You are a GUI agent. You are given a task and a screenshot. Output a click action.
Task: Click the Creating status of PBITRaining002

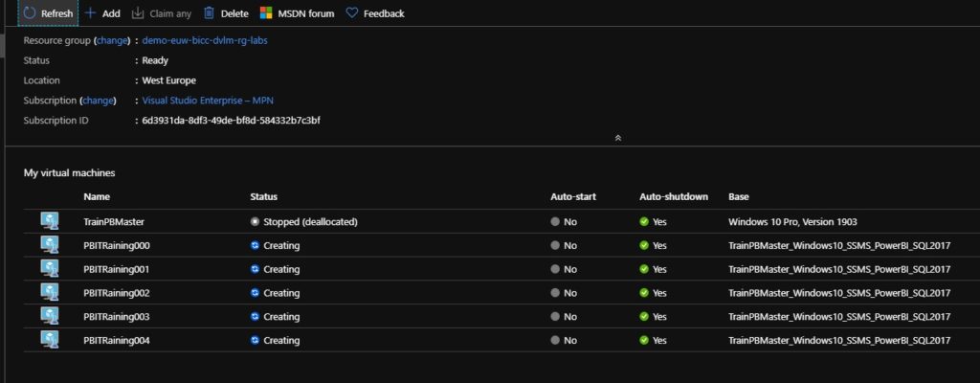point(275,293)
